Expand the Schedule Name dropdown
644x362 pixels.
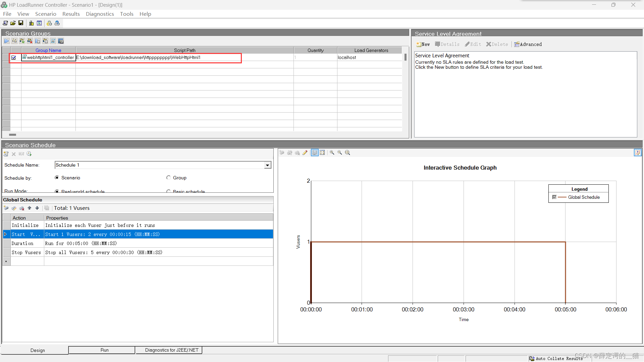click(267, 165)
